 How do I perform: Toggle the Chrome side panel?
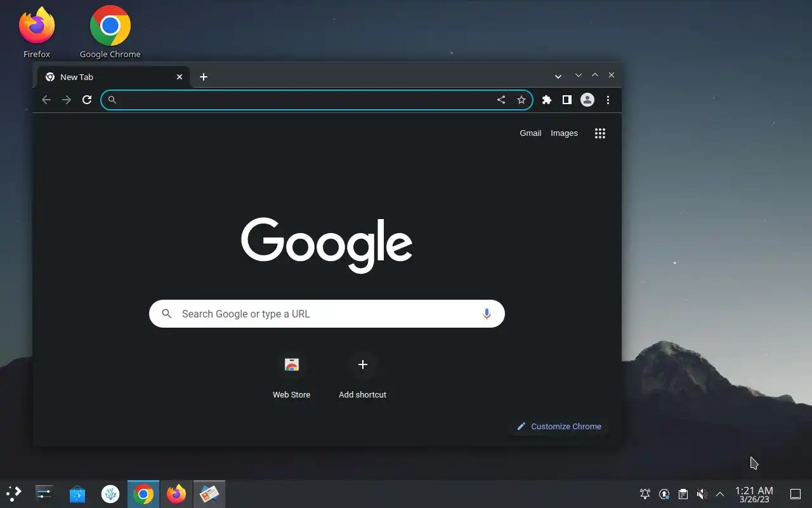567,100
